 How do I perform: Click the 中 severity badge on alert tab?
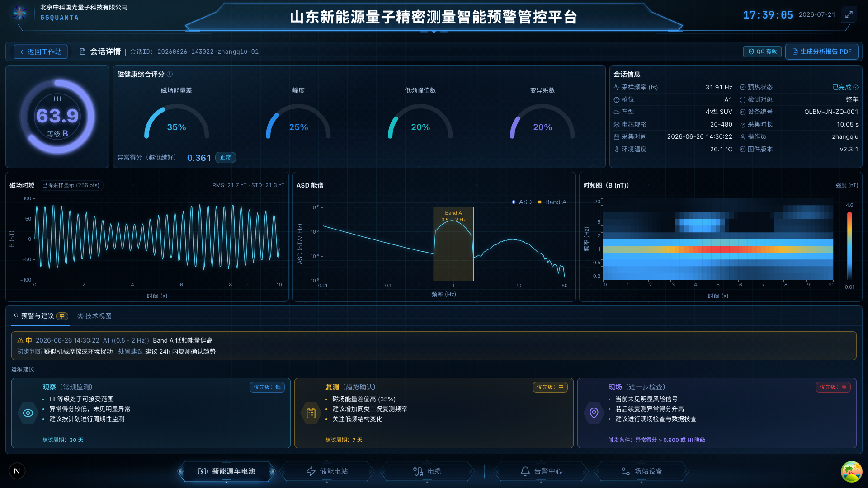click(x=62, y=316)
